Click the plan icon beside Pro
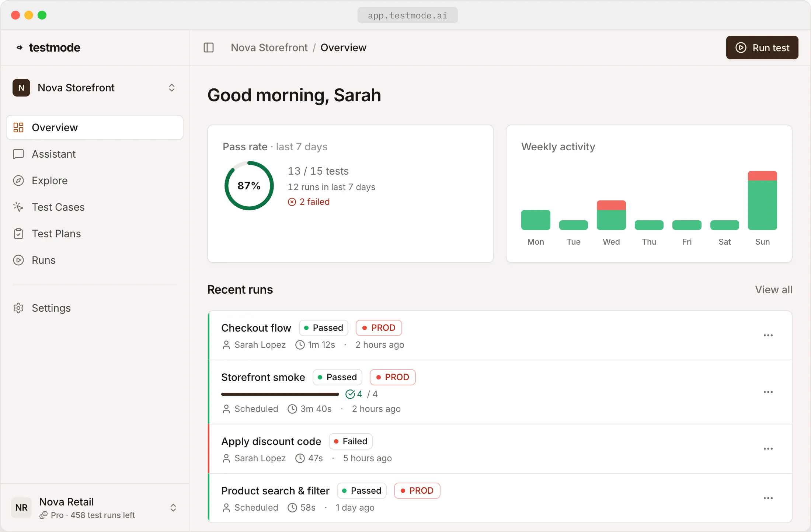This screenshot has width=811, height=532. 43,515
